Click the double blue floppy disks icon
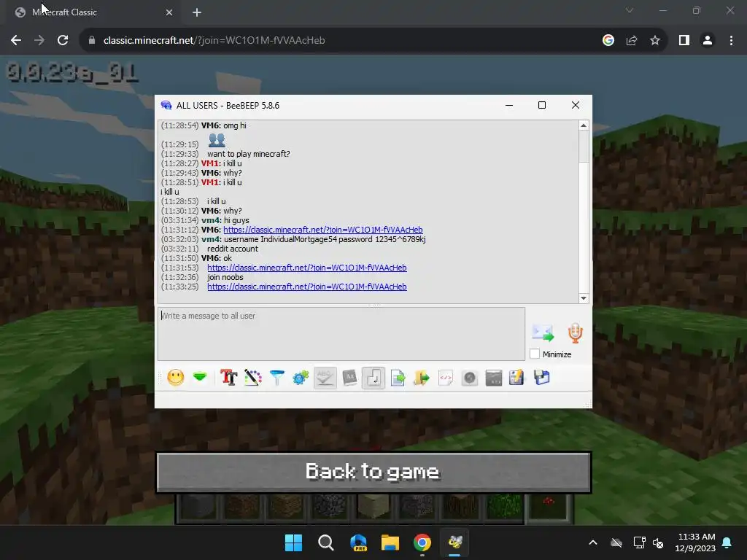747x560 pixels. (x=542, y=378)
